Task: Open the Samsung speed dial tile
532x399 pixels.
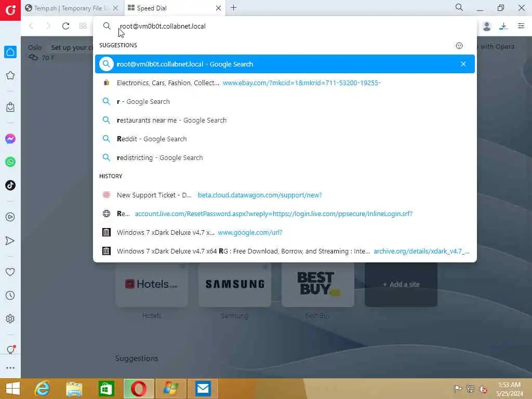Action: tap(235, 284)
